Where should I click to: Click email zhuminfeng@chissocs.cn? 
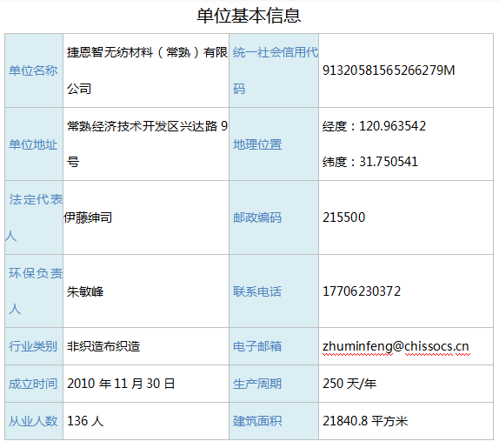pyautogui.click(x=396, y=346)
